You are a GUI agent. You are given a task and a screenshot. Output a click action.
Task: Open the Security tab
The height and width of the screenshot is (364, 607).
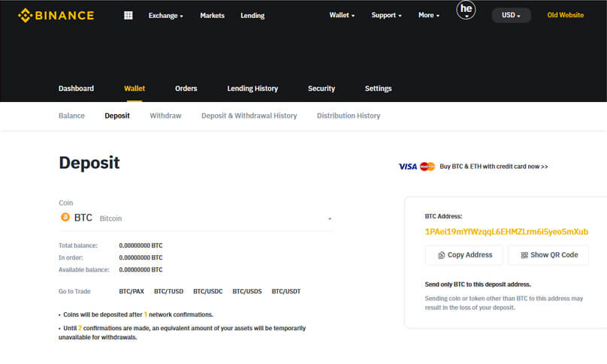322,89
